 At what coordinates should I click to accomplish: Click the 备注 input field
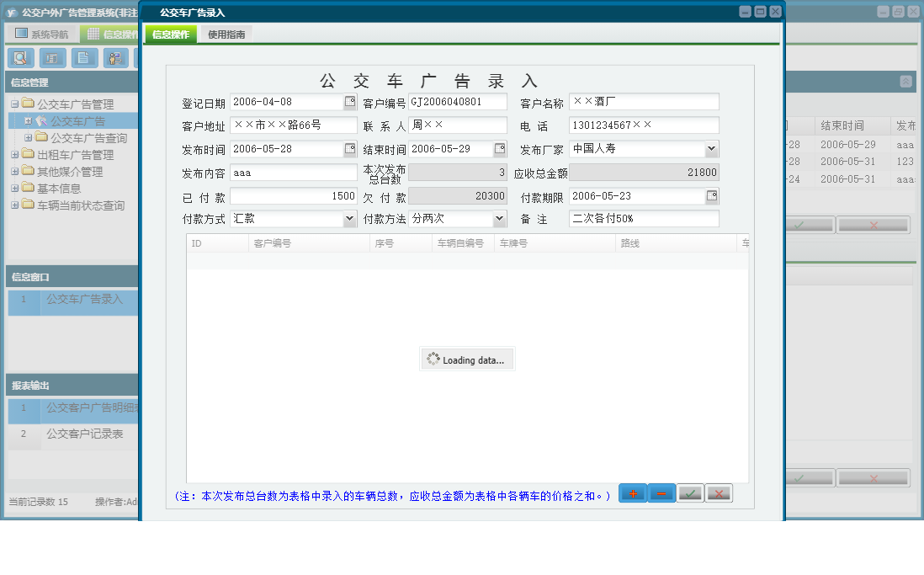(644, 219)
